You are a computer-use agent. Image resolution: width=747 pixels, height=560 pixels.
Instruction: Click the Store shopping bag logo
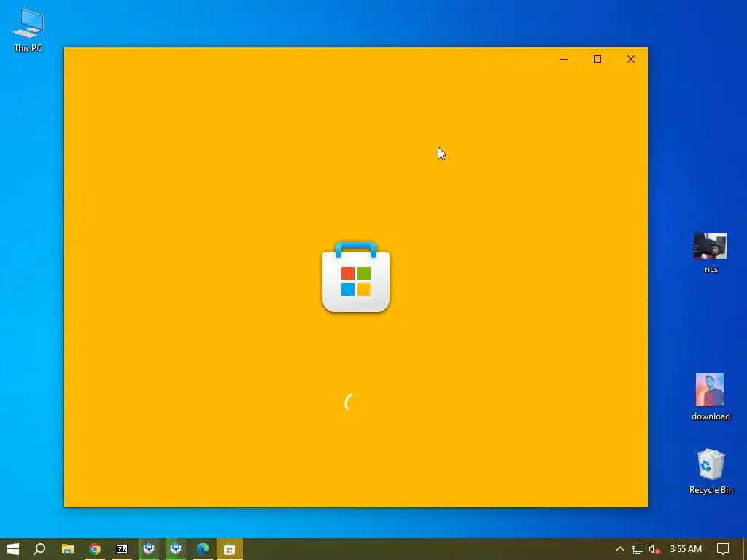356,277
